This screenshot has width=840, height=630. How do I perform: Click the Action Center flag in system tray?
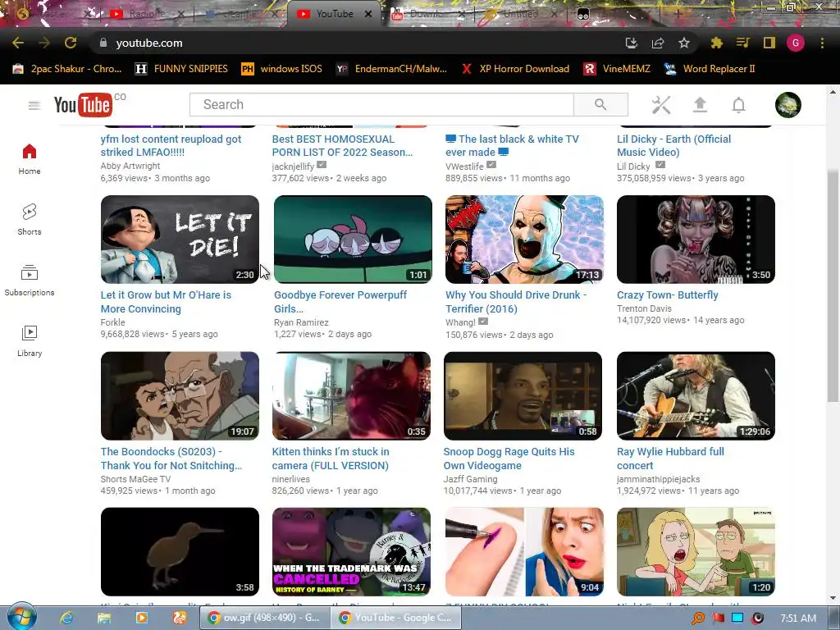(718, 618)
